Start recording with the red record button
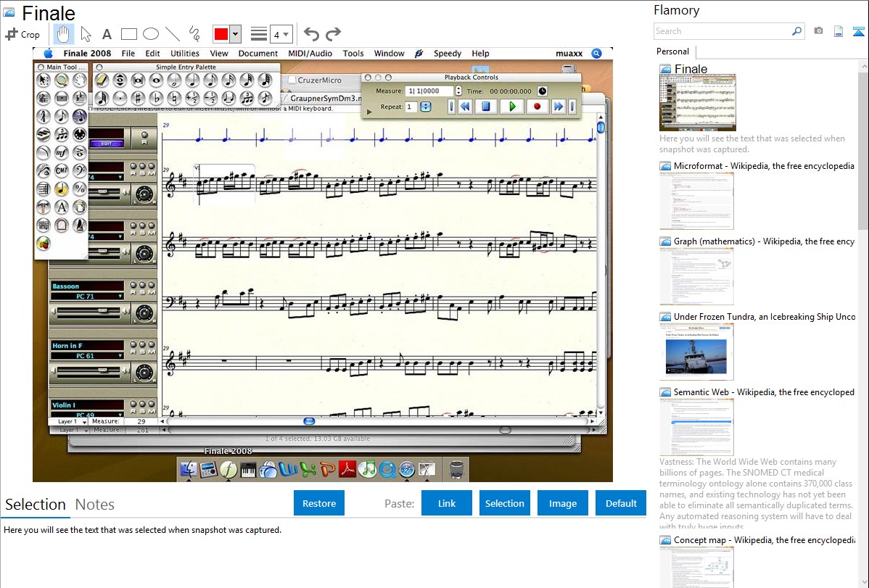Image resolution: width=869 pixels, height=588 pixels. pos(537,106)
